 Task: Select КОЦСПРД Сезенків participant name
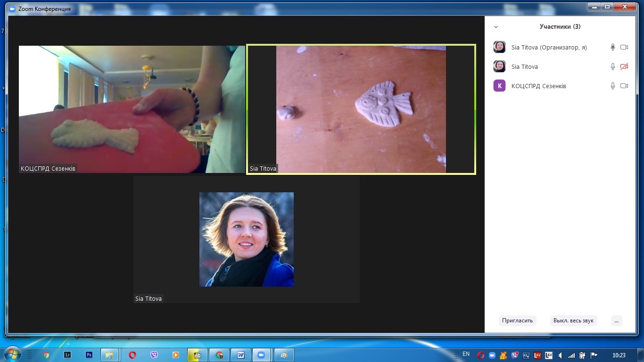pos(538,86)
